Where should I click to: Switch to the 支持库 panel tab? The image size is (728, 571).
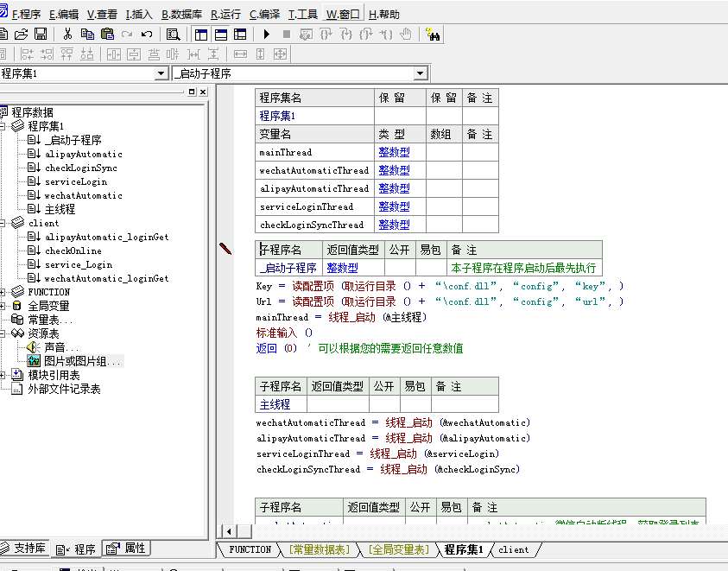26,549
